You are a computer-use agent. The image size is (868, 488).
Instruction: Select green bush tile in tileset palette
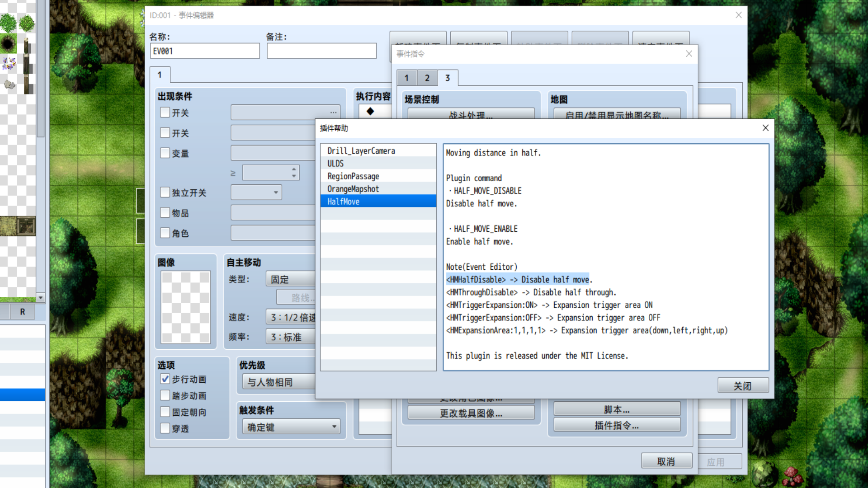(9, 23)
